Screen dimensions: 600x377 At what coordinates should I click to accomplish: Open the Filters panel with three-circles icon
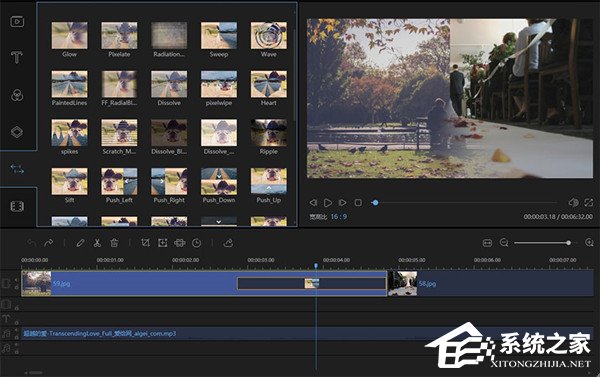point(17,95)
